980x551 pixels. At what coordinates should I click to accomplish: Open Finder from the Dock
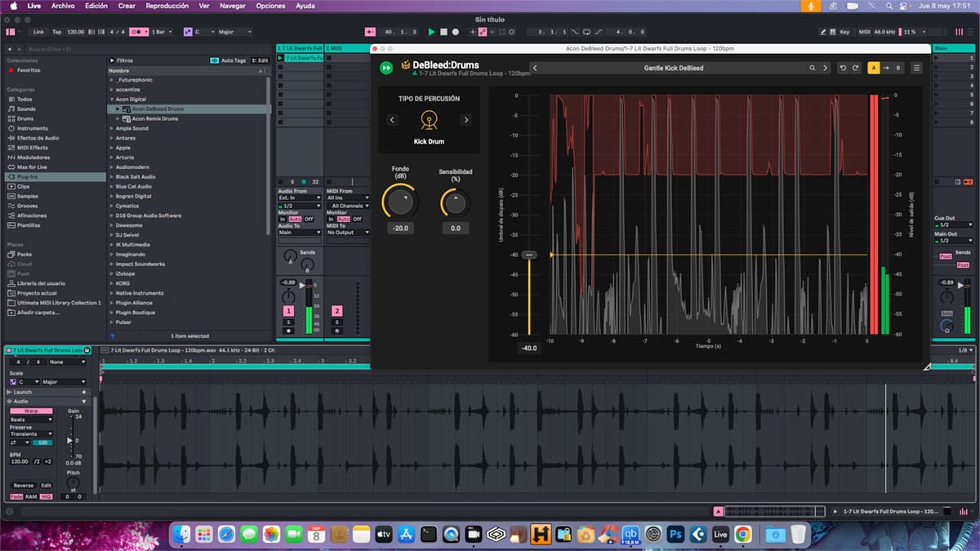[x=181, y=534]
